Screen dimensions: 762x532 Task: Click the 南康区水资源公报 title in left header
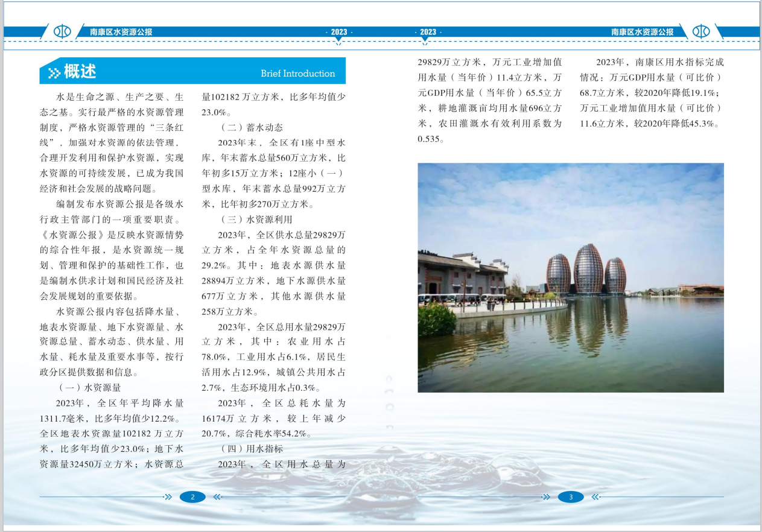point(121,32)
